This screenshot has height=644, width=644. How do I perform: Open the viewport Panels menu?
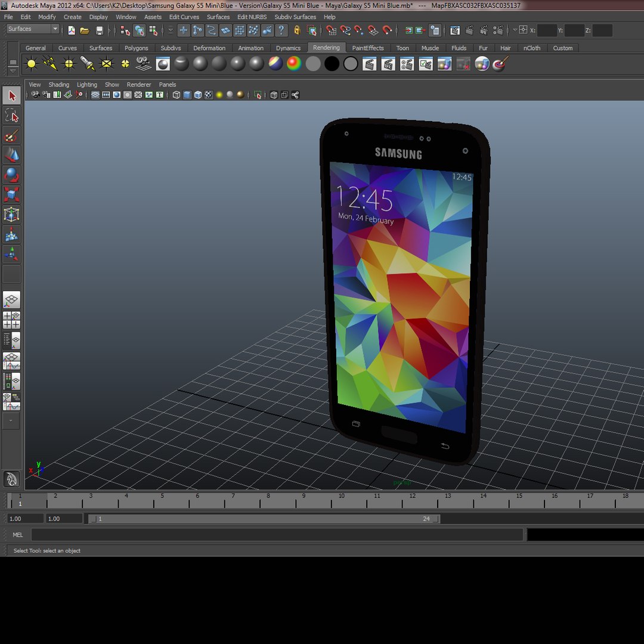point(167,85)
